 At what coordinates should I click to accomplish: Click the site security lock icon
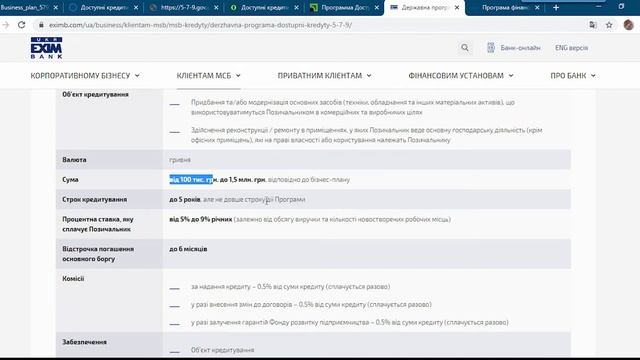click(41, 25)
